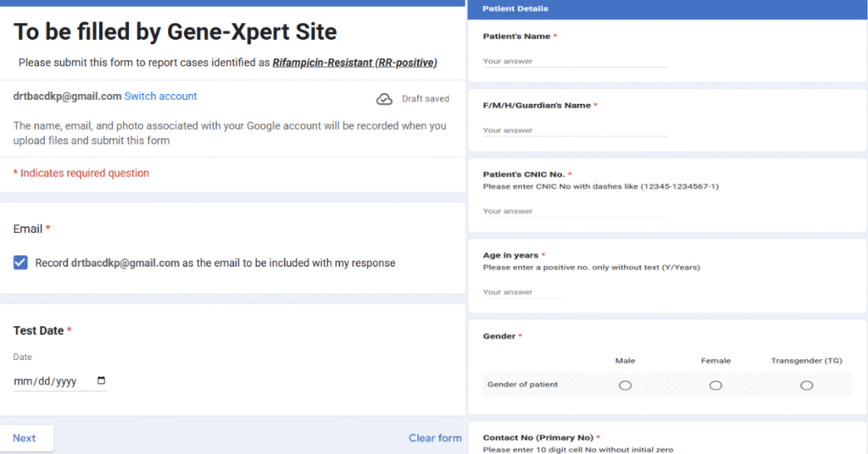868x454 pixels.
Task: Focus the F/M/H/Guardian's Name answer field
Action: click(x=575, y=130)
